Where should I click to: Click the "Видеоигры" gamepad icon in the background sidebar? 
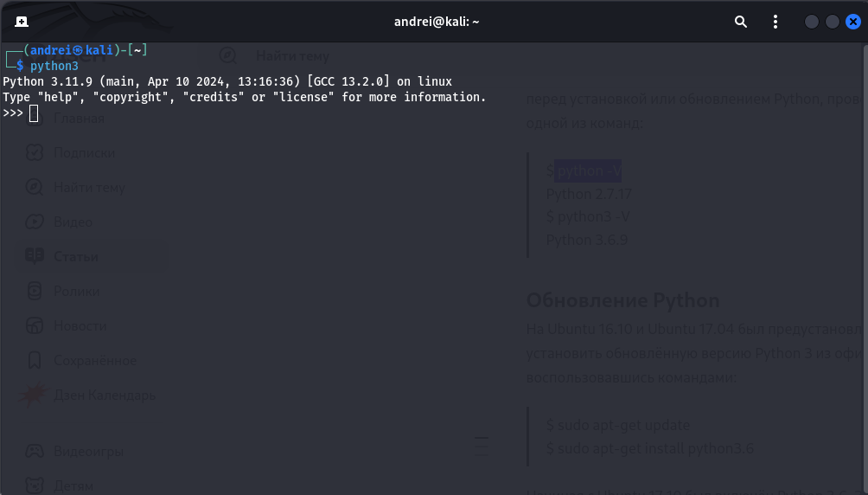(x=35, y=451)
